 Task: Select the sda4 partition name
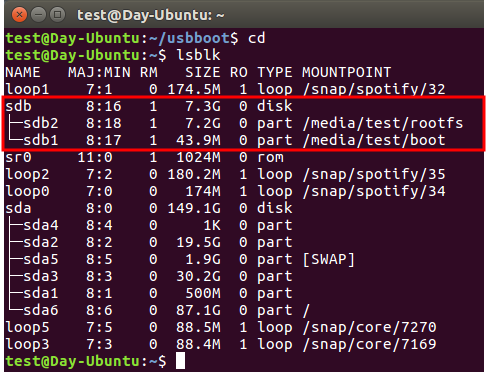pos(41,225)
